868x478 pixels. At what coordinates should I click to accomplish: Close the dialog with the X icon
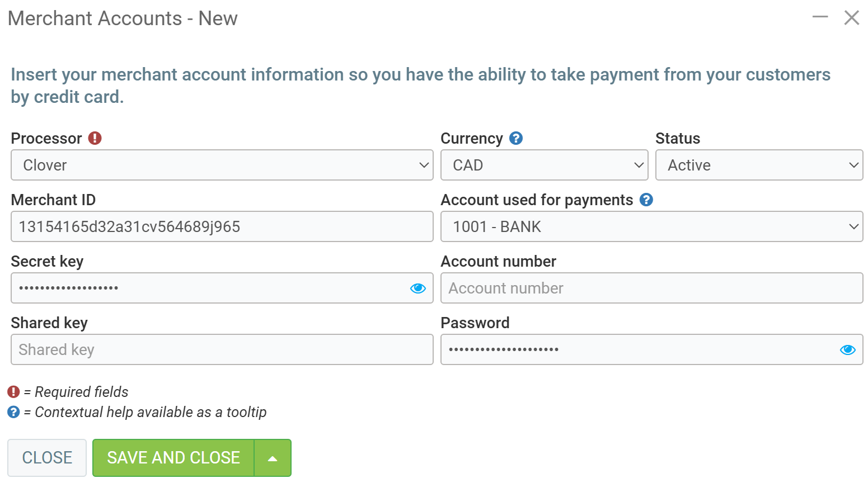pyautogui.click(x=851, y=18)
